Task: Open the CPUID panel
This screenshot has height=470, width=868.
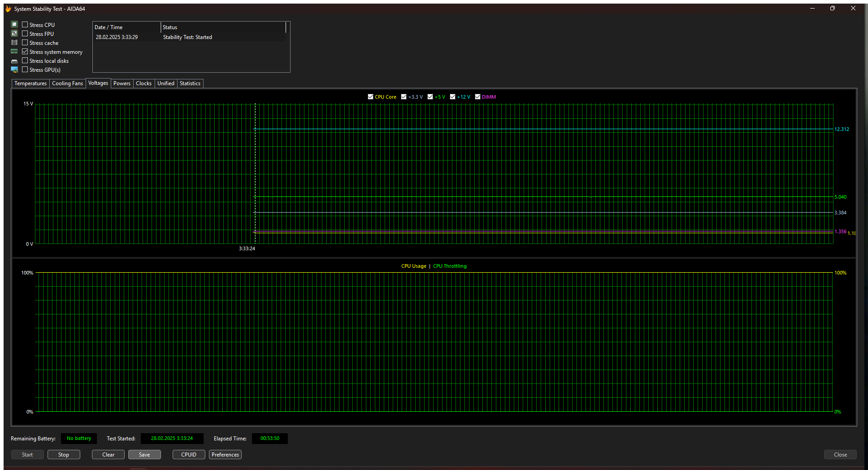Action: pos(189,455)
